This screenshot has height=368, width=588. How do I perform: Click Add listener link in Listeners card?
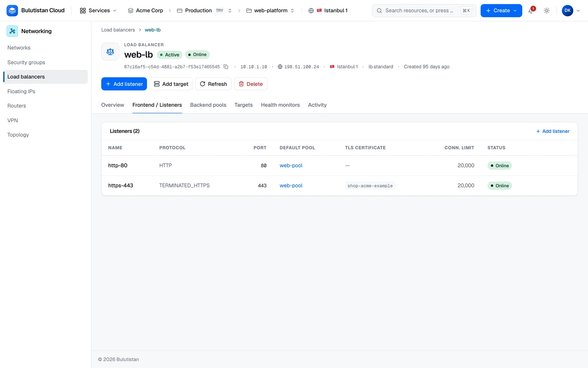[x=553, y=131]
